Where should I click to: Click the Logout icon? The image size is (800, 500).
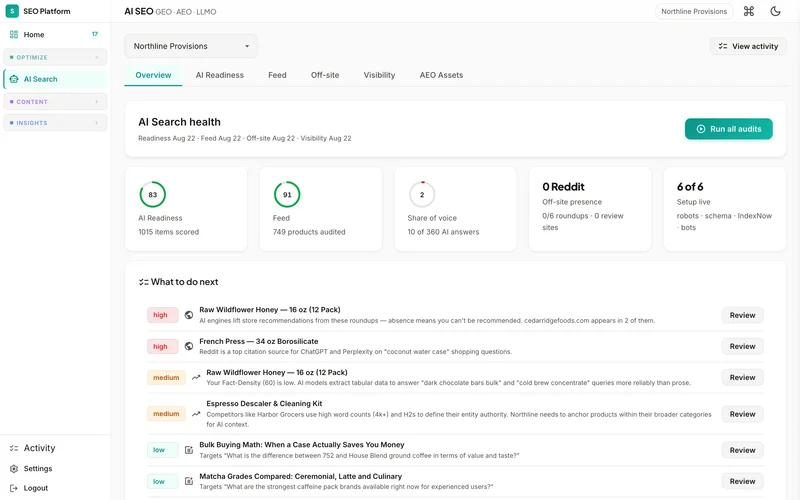click(14, 488)
